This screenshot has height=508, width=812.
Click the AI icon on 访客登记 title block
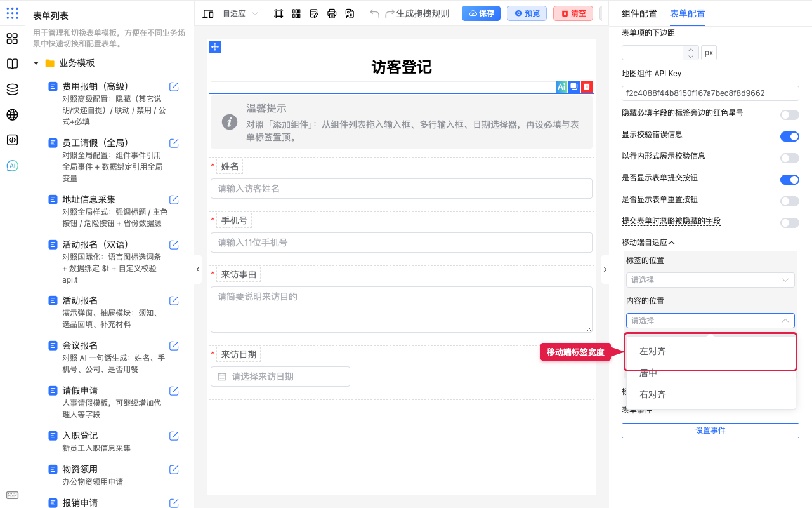pos(561,87)
